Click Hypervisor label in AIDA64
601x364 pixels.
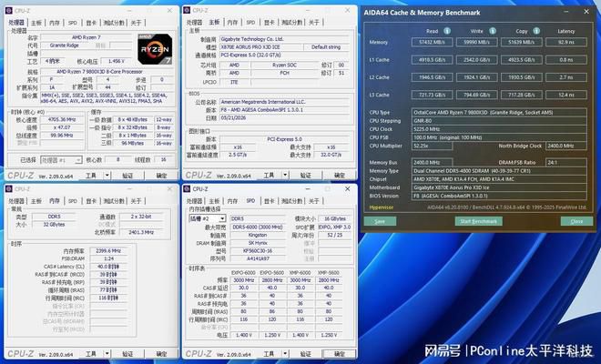[x=381, y=207]
